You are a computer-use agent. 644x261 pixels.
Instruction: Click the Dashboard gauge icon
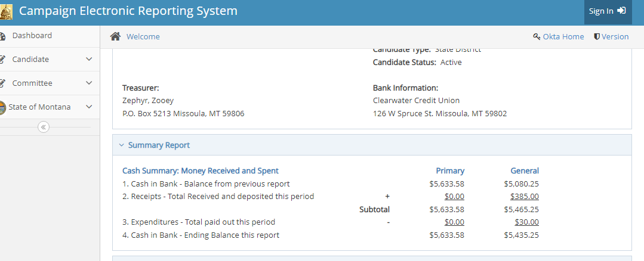tap(2, 36)
